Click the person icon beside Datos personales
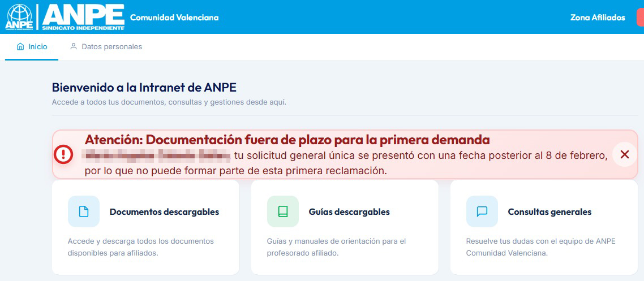Screen dimensions: 644x281 tap(74, 47)
